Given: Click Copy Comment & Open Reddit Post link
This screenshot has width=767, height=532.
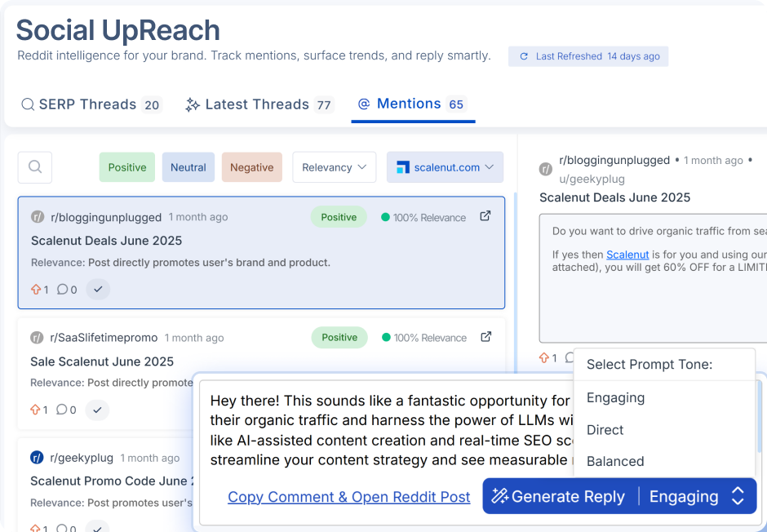Looking at the screenshot, I should 348,497.
